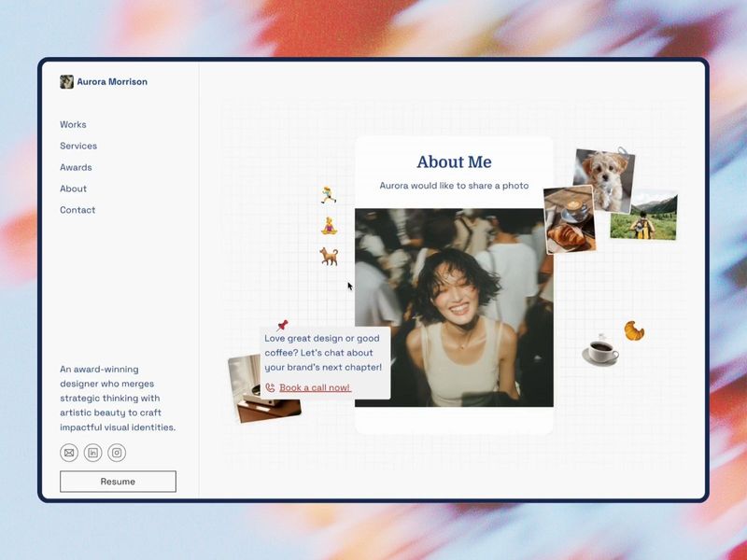Click the puppy photo in the collage

click(604, 177)
